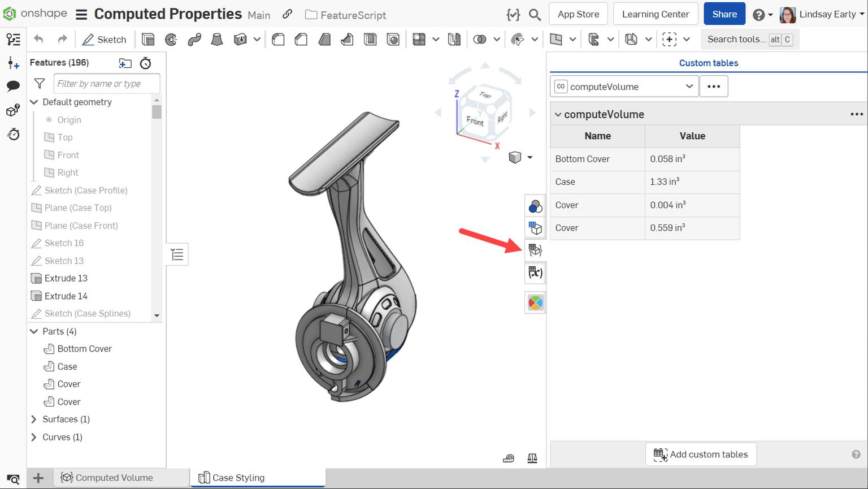868x489 pixels.
Task: Click the Filter by name or type field
Action: (x=106, y=83)
